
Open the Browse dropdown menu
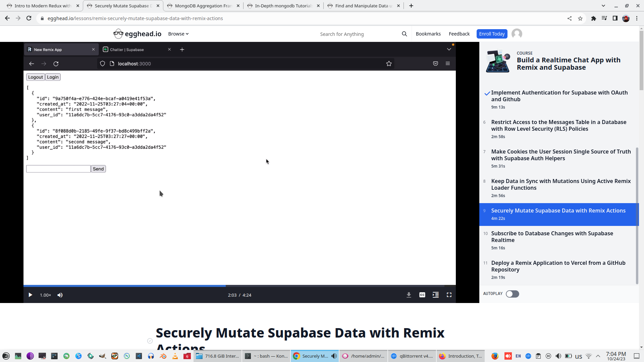(x=178, y=34)
